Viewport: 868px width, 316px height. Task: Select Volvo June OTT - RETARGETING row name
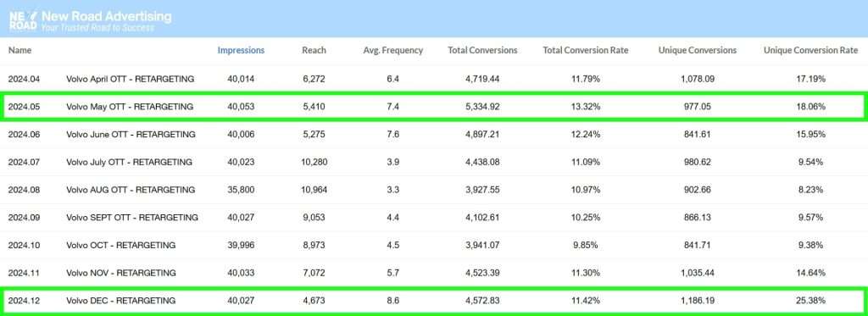131,135
